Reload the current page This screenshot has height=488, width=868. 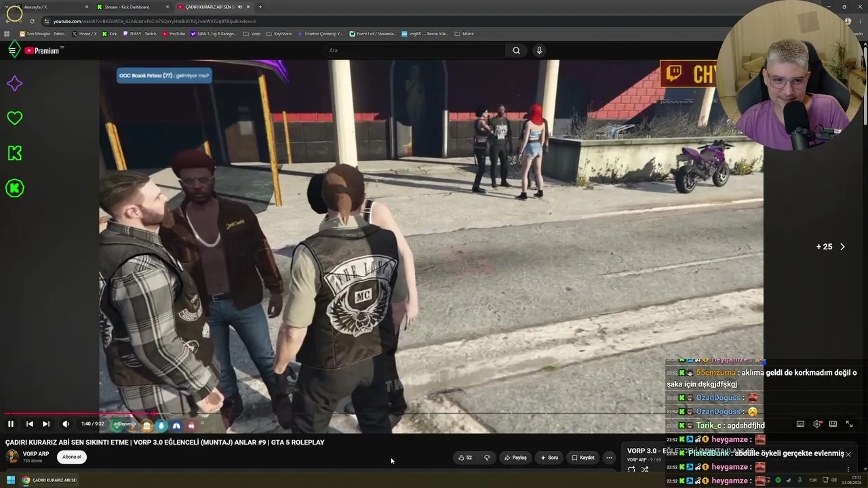click(x=32, y=21)
